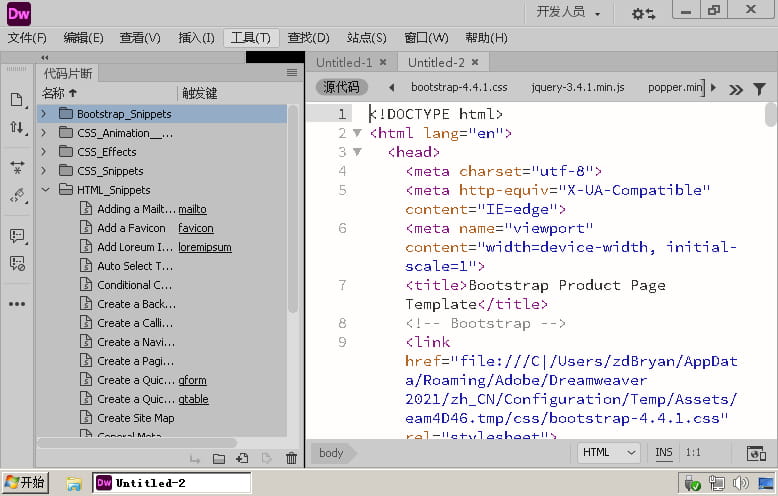Image resolution: width=778 pixels, height=496 pixels.
Task: Open the HTML language dropdown in status bar
Action: pos(609,453)
